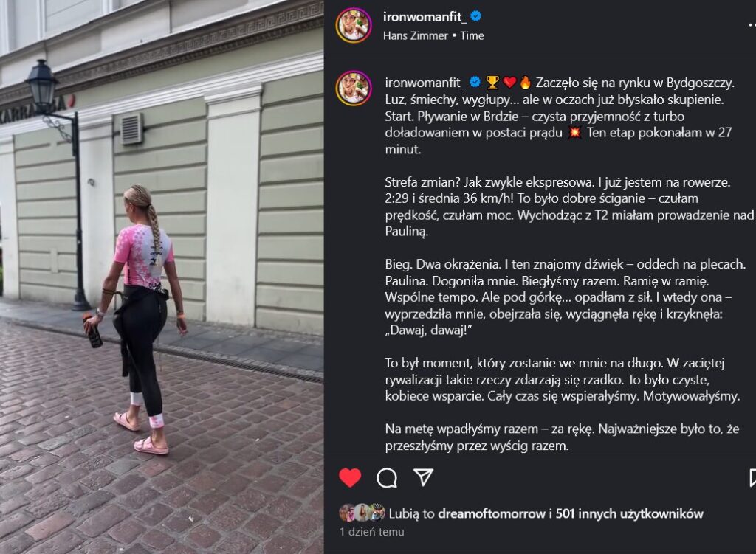Image resolution: width=756 pixels, height=554 pixels.
Task: Click trophy emoji in caption
Action: click(x=492, y=83)
